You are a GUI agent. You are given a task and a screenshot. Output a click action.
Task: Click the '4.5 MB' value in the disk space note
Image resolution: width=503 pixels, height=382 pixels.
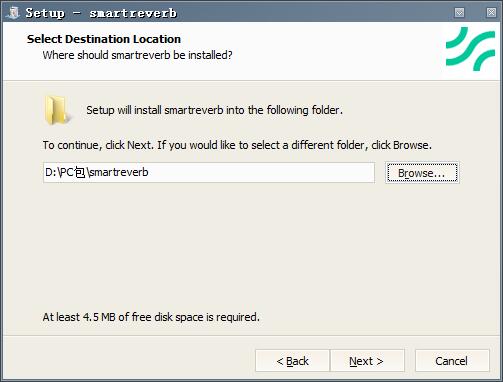[x=99, y=317]
